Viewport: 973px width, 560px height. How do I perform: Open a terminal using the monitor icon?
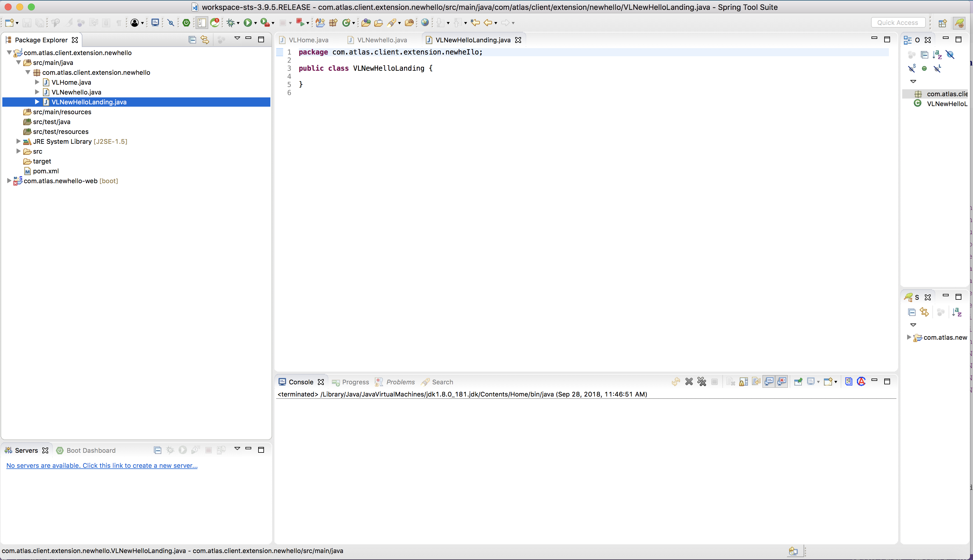[x=155, y=23]
